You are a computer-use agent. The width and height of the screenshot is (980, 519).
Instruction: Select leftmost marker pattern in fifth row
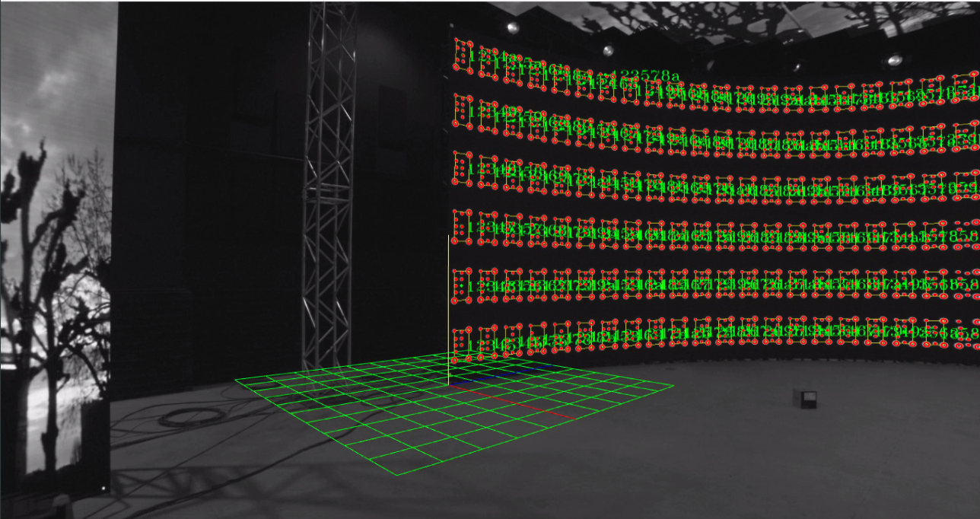pos(463,283)
